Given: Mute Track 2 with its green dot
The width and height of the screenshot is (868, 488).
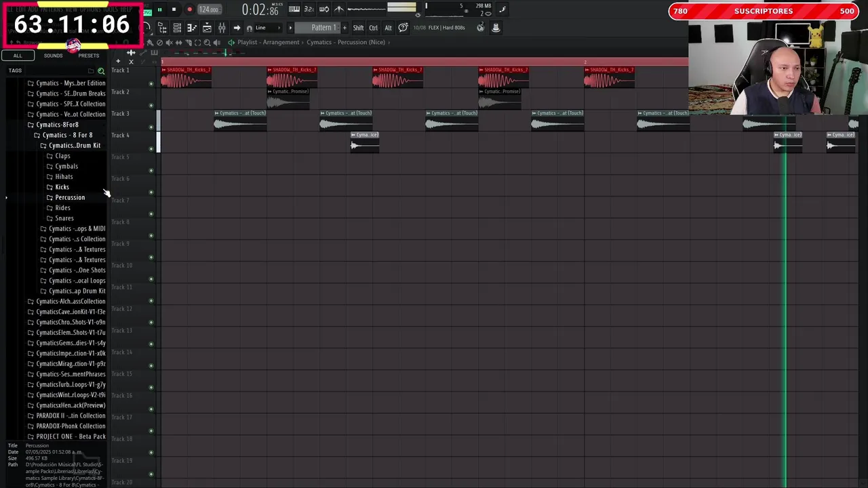Looking at the screenshot, I should point(151,105).
